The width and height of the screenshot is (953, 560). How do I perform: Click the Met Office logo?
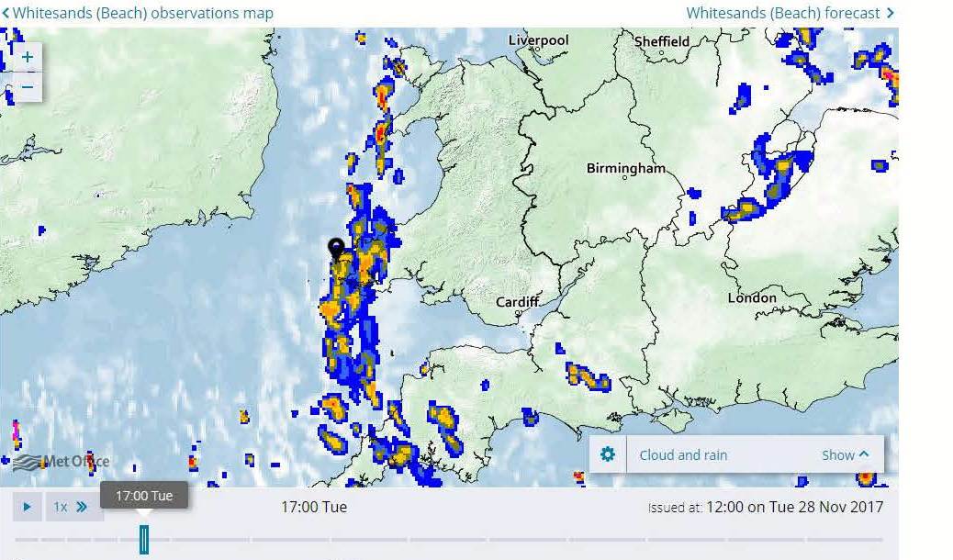click(61, 462)
